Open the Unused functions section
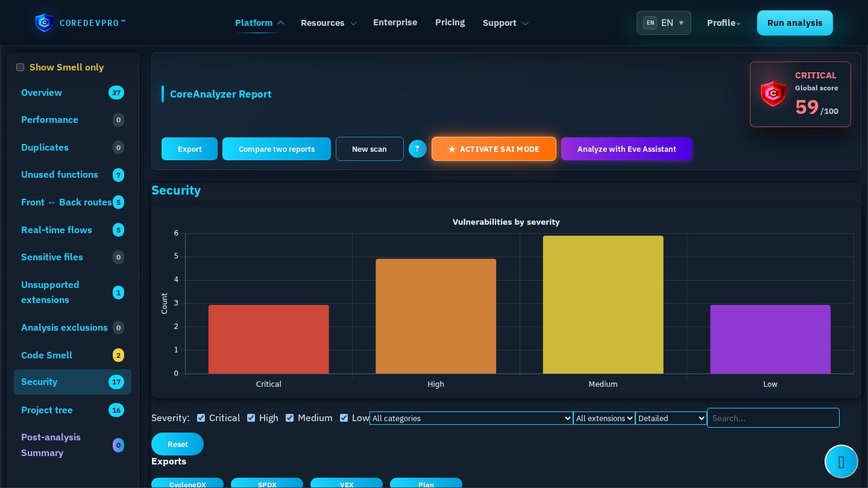 click(72, 175)
